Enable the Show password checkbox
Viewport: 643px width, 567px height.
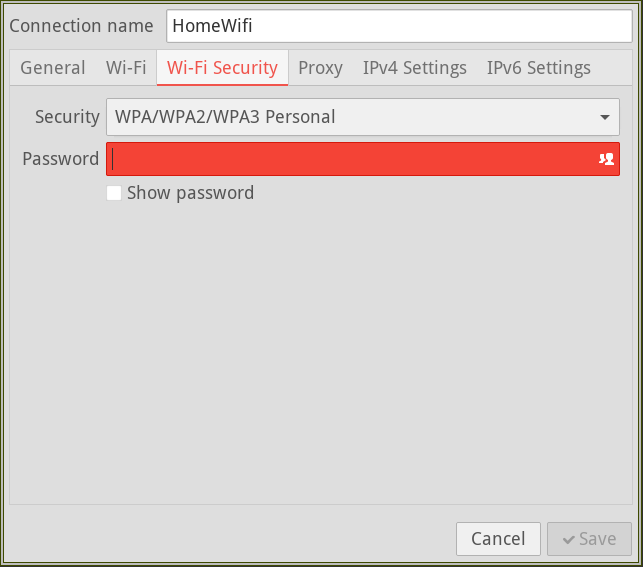point(114,193)
